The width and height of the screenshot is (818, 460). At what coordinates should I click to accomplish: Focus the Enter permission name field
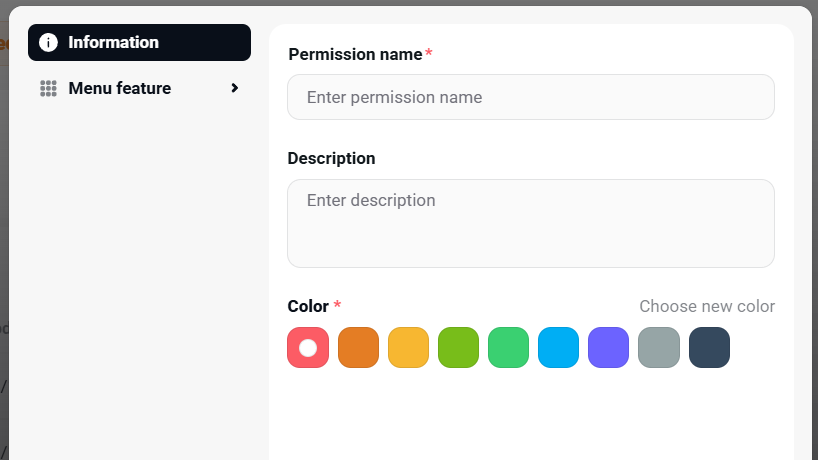[530, 97]
